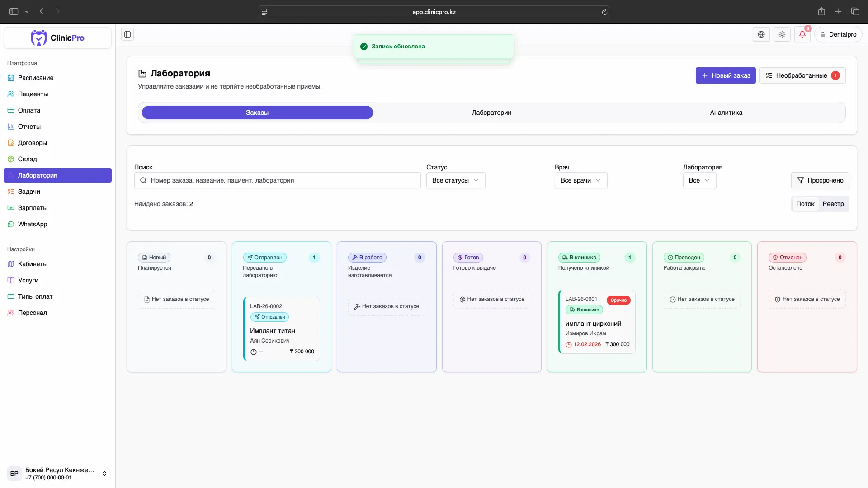
Task: Click price ₸ 200 000
Action: pyautogui.click(x=302, y=352)
